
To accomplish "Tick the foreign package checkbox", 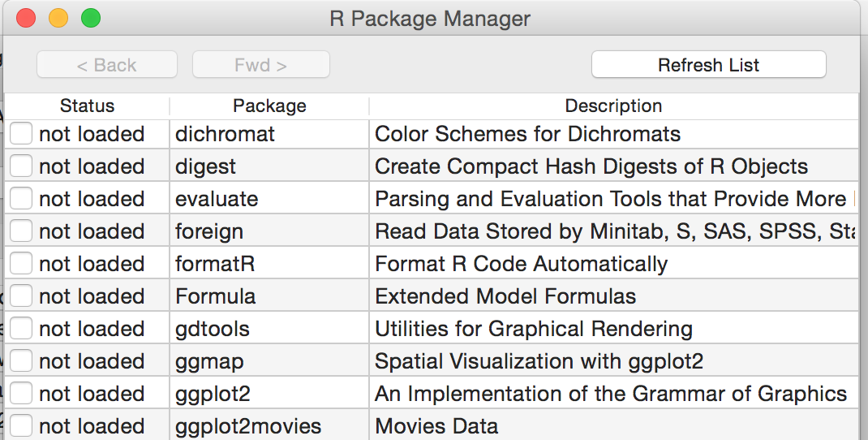I will click(21, 231).
